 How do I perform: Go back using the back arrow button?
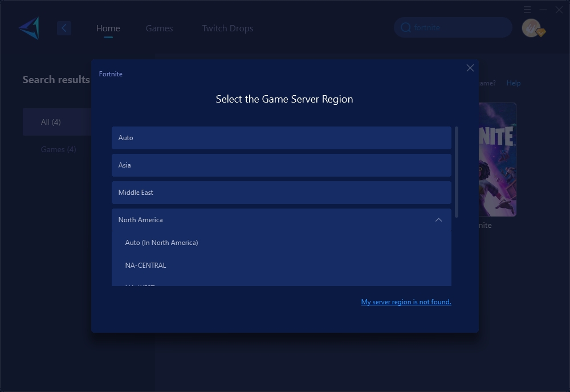pos(64,28)
